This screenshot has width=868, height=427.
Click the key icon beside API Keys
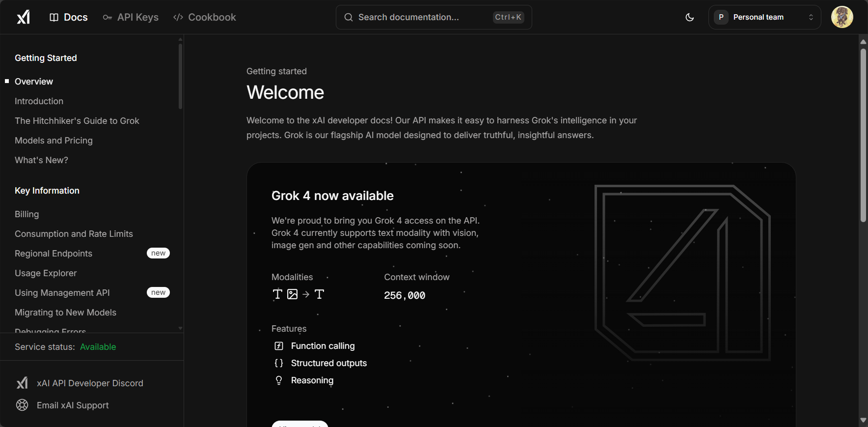[108, 17]
